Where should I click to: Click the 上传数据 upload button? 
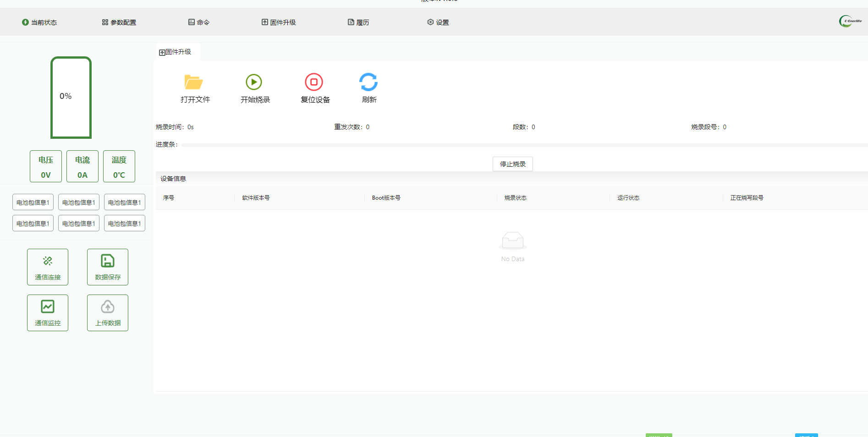click(108, 313)
